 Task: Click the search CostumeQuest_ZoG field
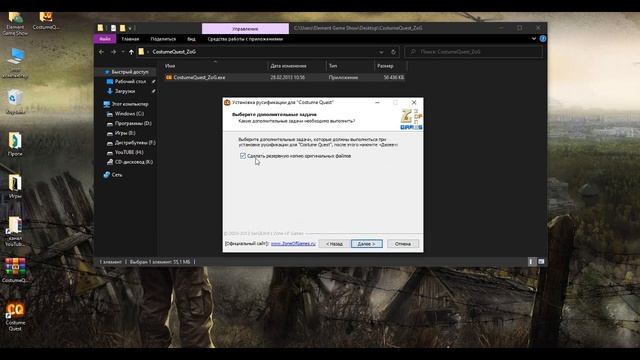tap(473, 52)
